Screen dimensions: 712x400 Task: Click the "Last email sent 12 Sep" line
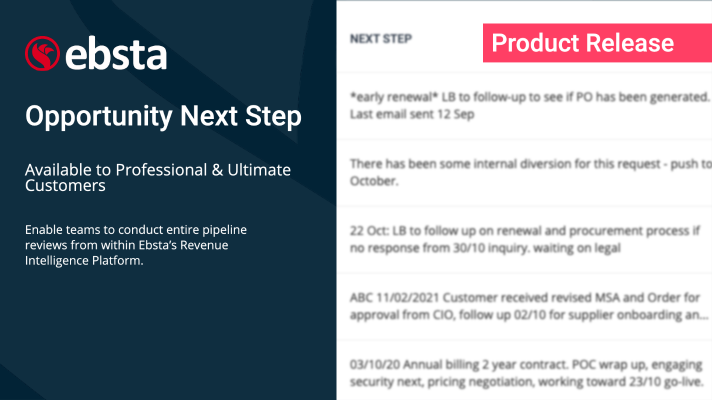click(412, 114)
